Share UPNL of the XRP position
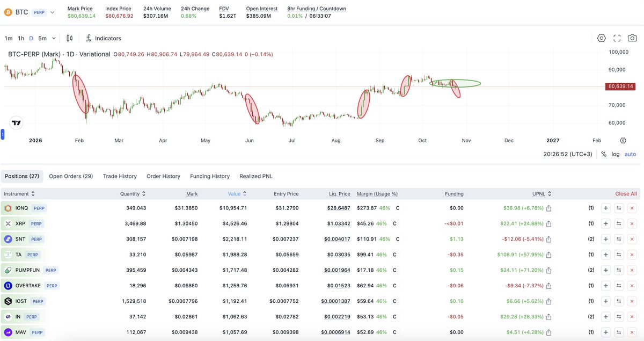 pyautogui.click(x=549, y=224)
